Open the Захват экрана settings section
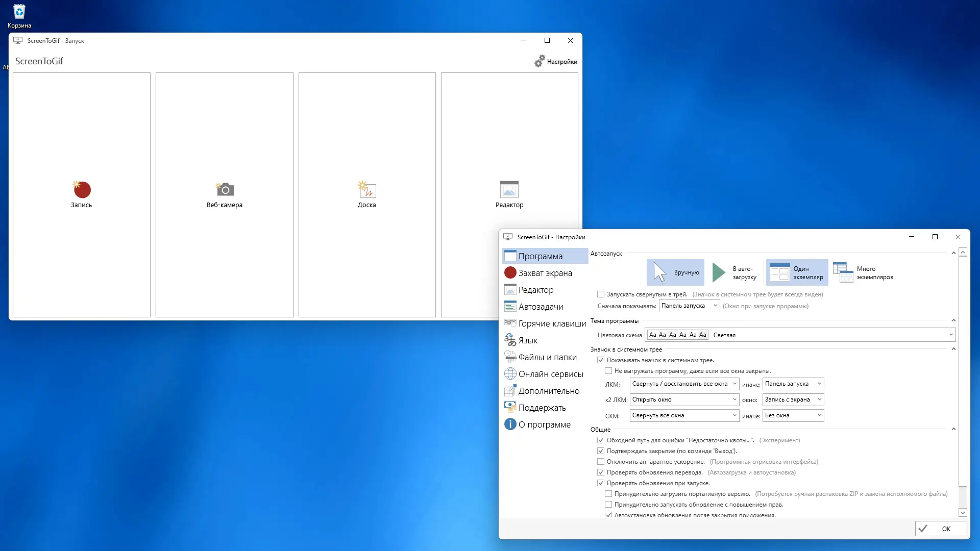The image size is (980, 551). 545,273
